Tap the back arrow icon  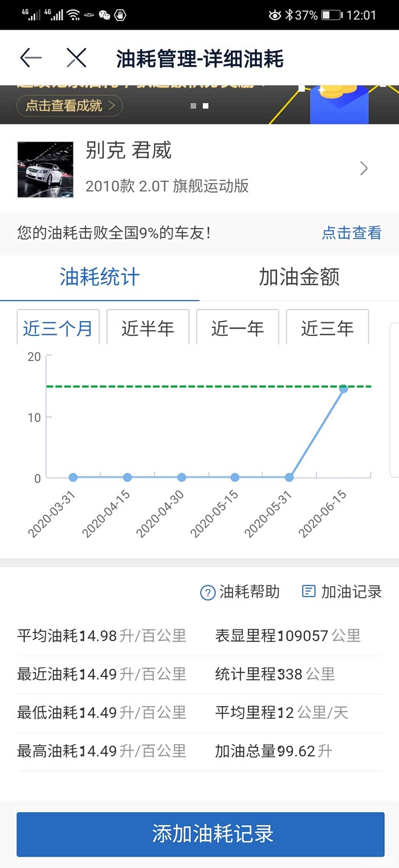[x=31, y=58]
